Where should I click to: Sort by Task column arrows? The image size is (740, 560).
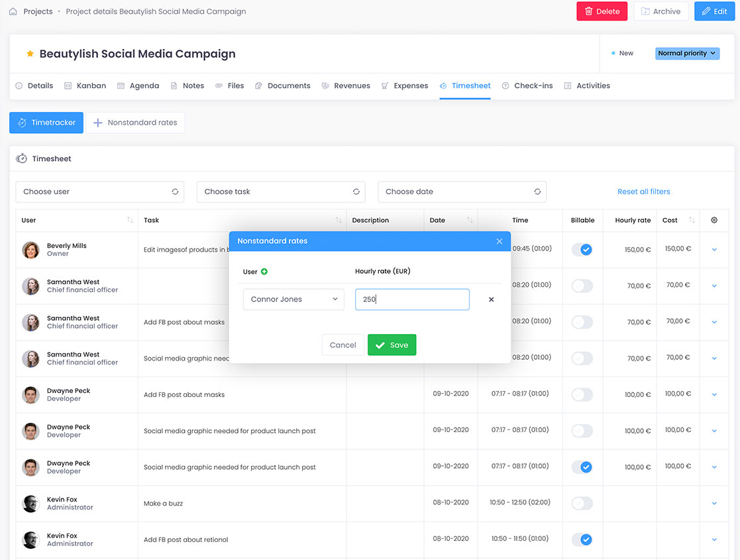[339, 220]
